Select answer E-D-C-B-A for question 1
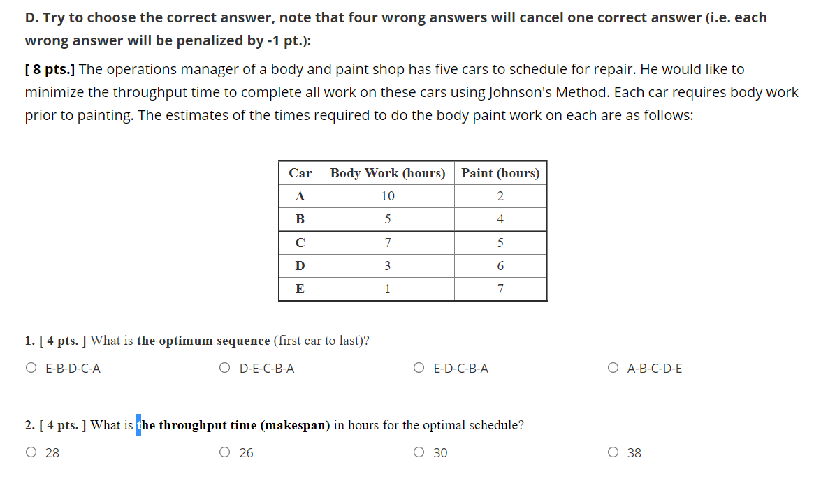The image size is (814, 504). pyautogui.click(x=418, y=368)
